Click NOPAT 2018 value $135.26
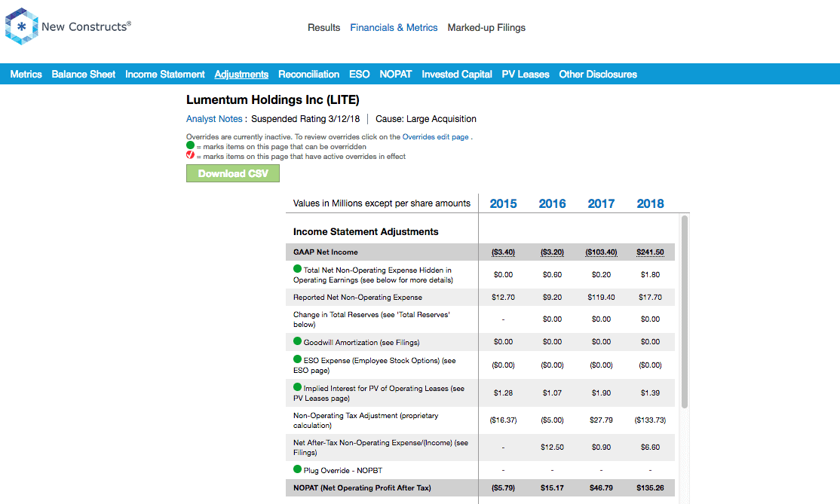Viewport: 840px width, 504px height. point(650,488)
